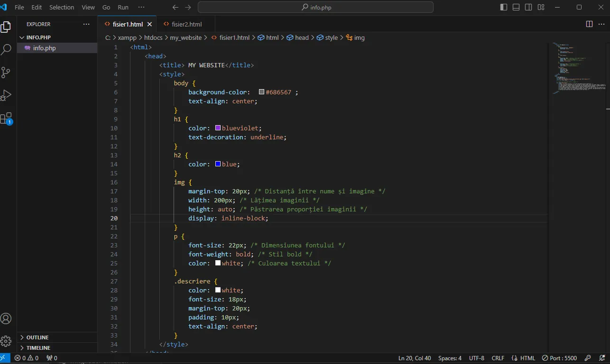Image resolution: width=610 pixels, height=364 pixels.
Task: Expand the TIMELINE section
Action: pyautogui.click(x=38, y=348)
